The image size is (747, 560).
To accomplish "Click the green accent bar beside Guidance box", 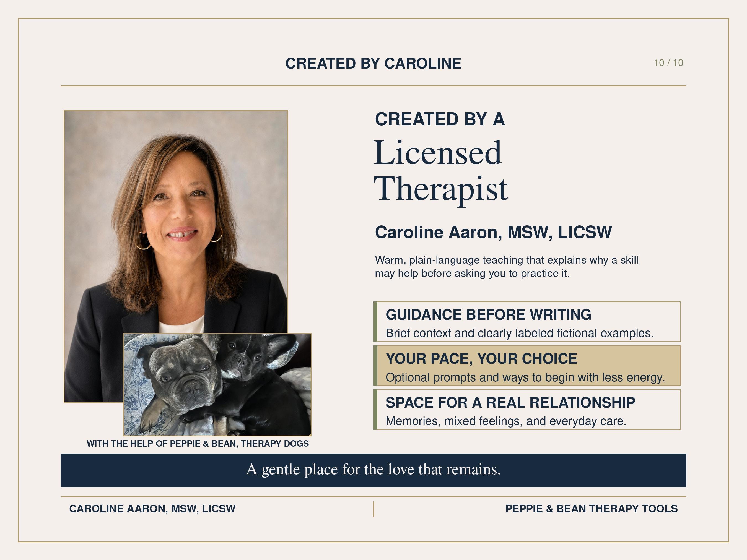I will tap(375, 322).
